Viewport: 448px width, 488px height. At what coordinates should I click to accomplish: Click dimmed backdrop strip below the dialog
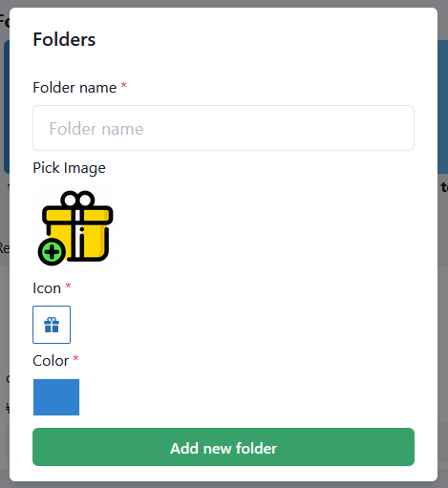tap(224, 485)
